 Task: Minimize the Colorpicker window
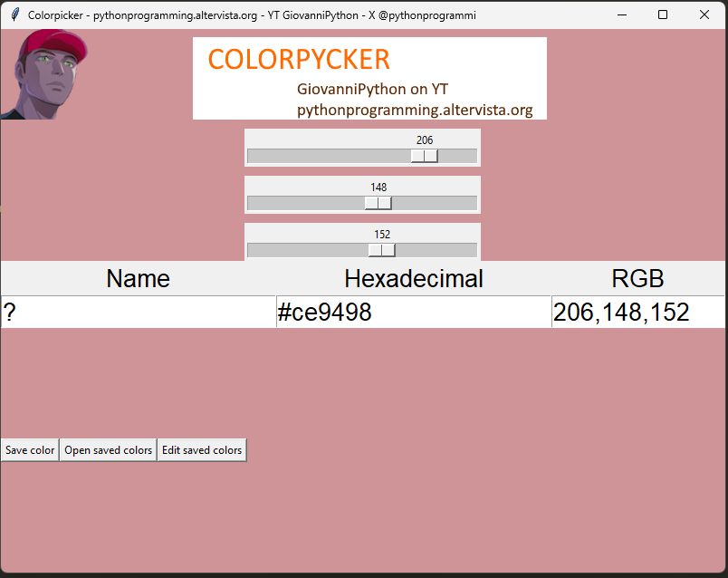[x=622, y=14]
